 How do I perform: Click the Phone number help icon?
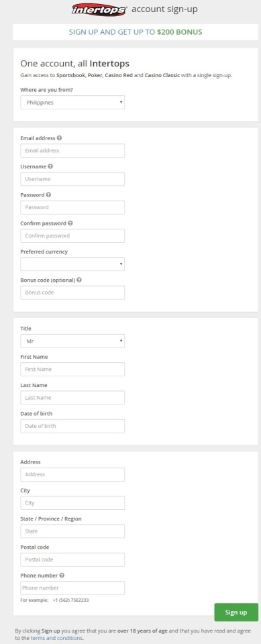click(62, 576)
